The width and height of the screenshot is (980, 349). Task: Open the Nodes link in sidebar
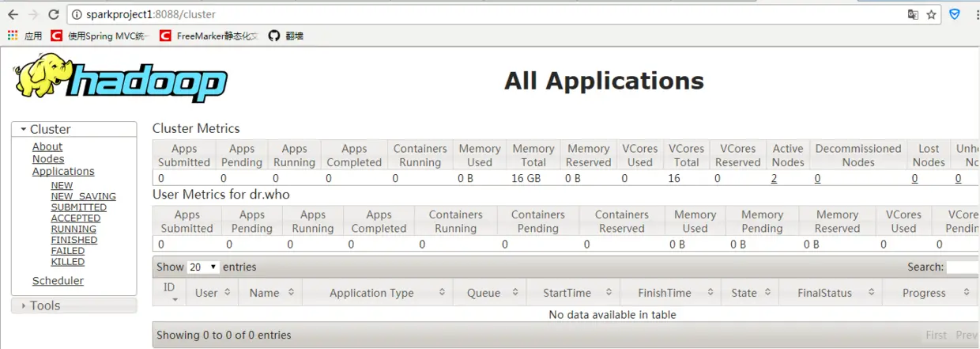(x=48, y=159)
